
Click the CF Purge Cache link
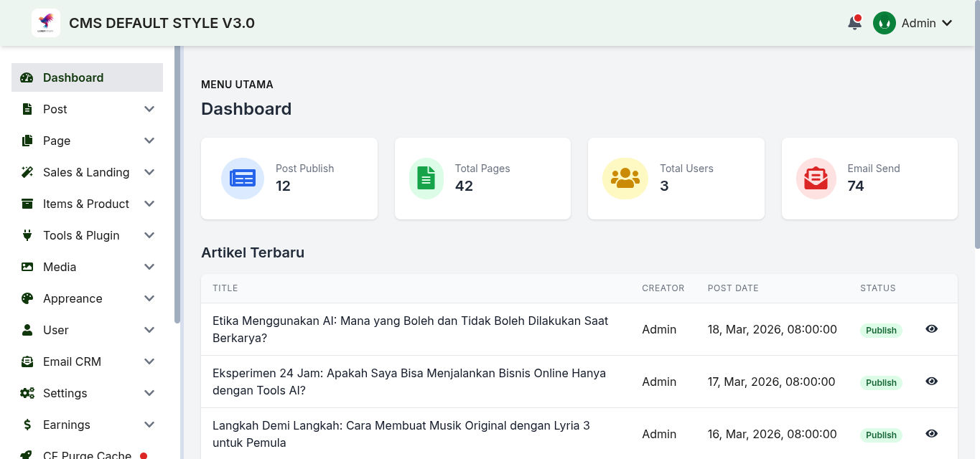[x=87, y=455]
